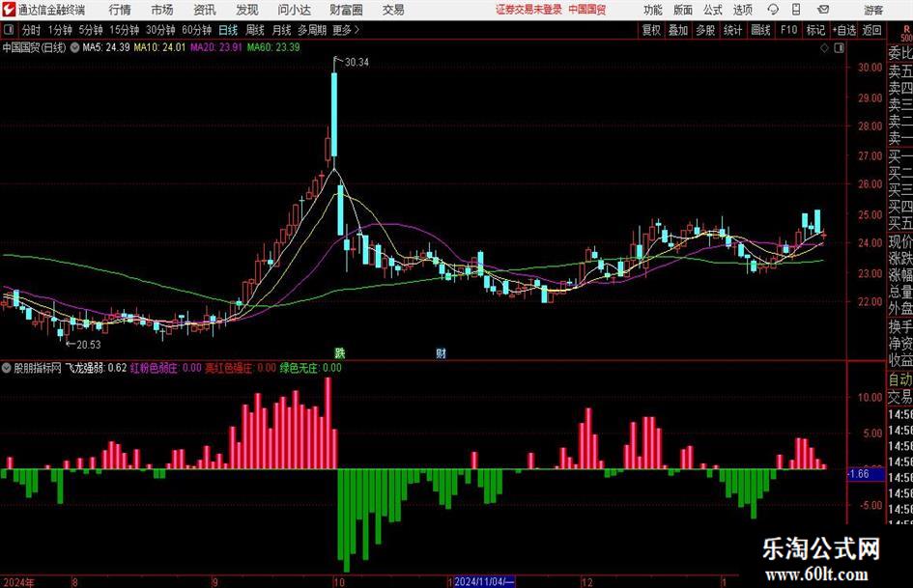Click the MA5: 24.39 label
Viewport: 913px width, 588px height.
[x=106, y=47]
